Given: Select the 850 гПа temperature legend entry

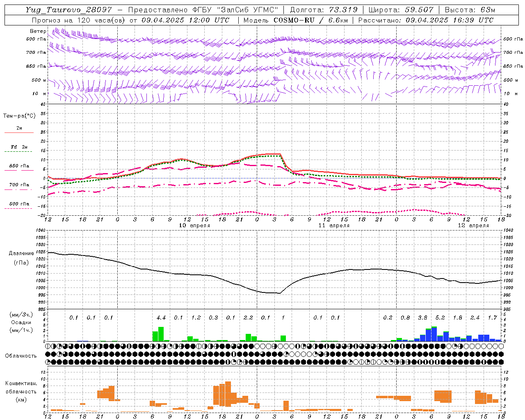Looking at the screenshot, I should point(19,166).
